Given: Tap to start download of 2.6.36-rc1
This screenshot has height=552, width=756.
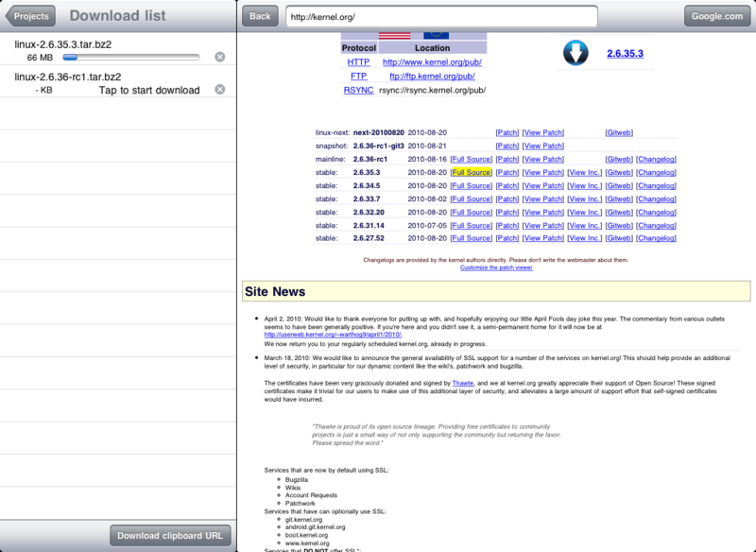Looking at the screenshot, I should tap(149, 90).
